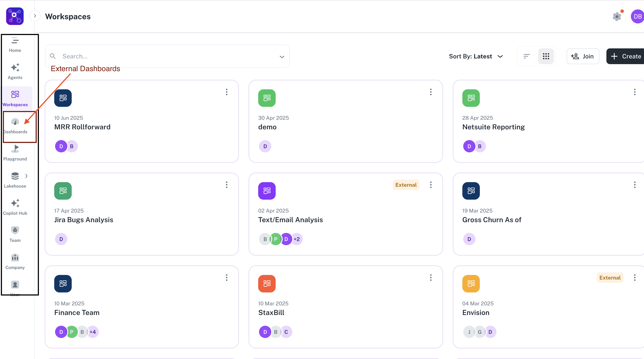Click External badge on Text/Email Analysis
Screen dimensions: 644x359
[x=406, y=185]
